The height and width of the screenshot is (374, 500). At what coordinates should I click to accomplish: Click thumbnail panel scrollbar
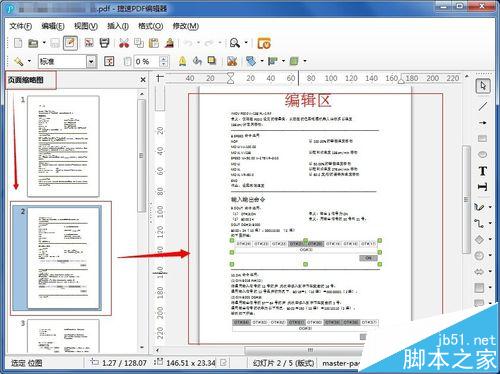(142, 156)
